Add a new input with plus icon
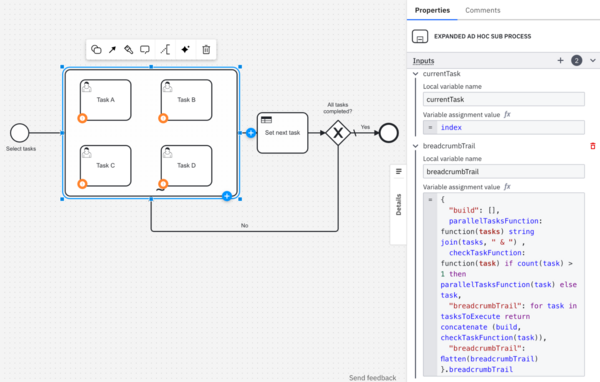Image resolution: width=600 pixels, height=382 pixels. (x=560, y=60)
